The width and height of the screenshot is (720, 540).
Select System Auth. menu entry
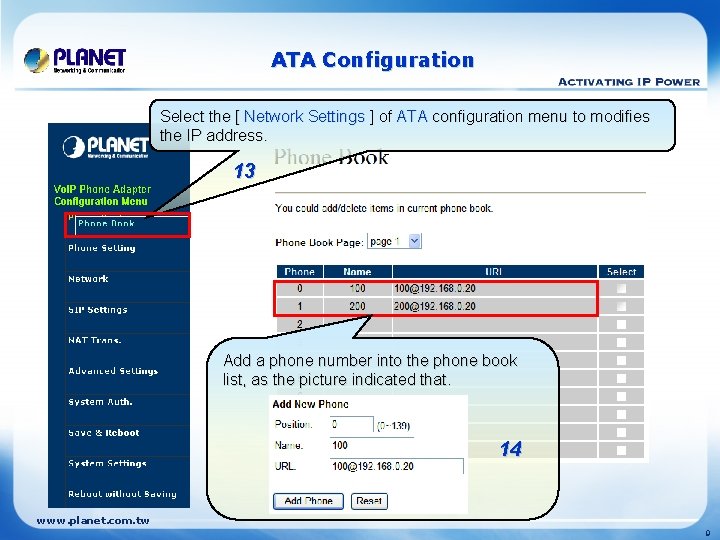(100, 402)
